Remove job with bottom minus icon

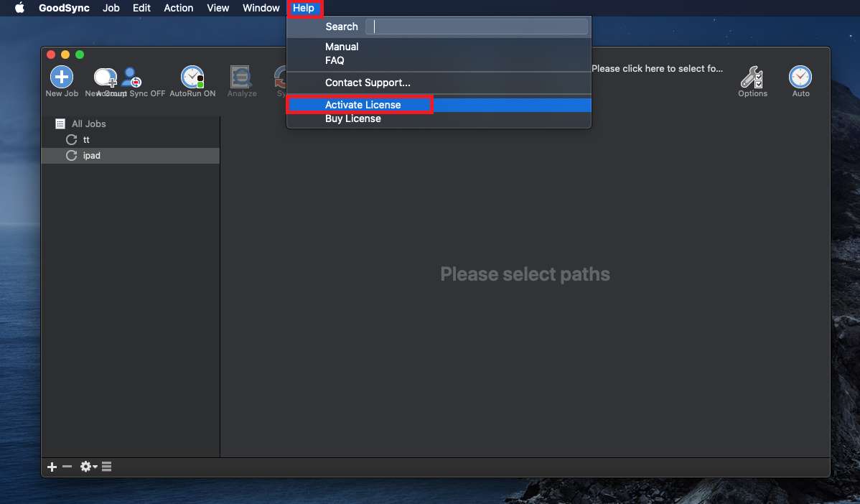(67, 467)
